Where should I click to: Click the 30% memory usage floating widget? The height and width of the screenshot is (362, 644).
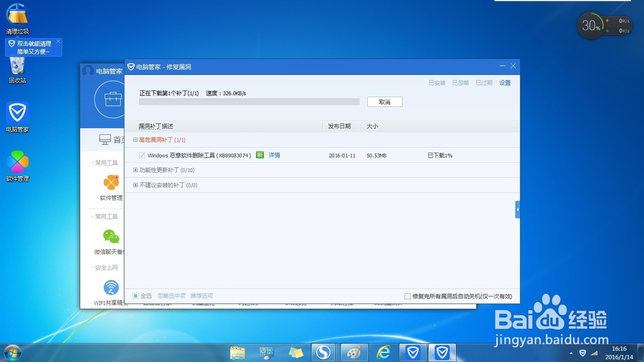click(x=591, y=26)
